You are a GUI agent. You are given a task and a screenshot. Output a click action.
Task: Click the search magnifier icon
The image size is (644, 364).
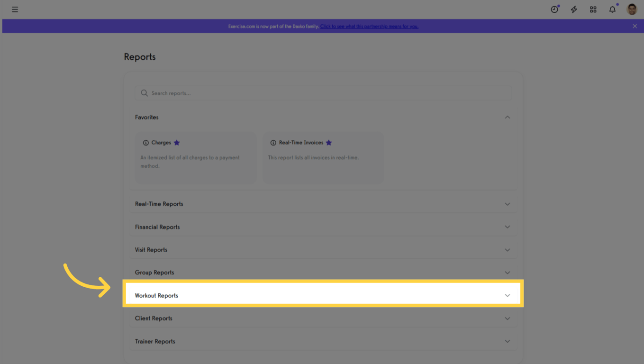click(144, 93)
